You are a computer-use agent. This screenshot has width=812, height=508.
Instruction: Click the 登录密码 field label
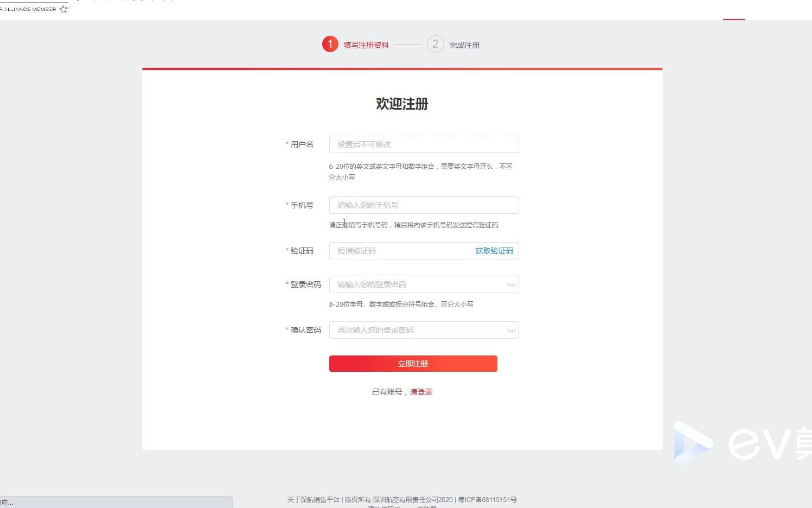coord(306,284)
